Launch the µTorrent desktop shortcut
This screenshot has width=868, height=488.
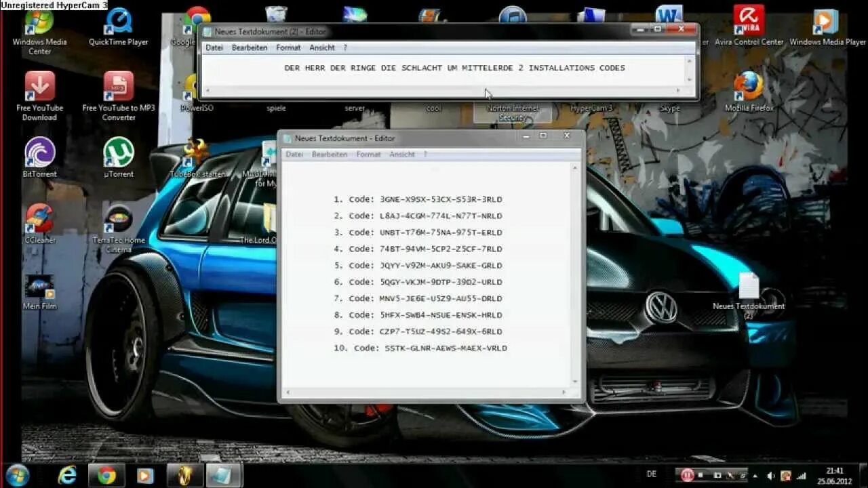tap(119, 158)
